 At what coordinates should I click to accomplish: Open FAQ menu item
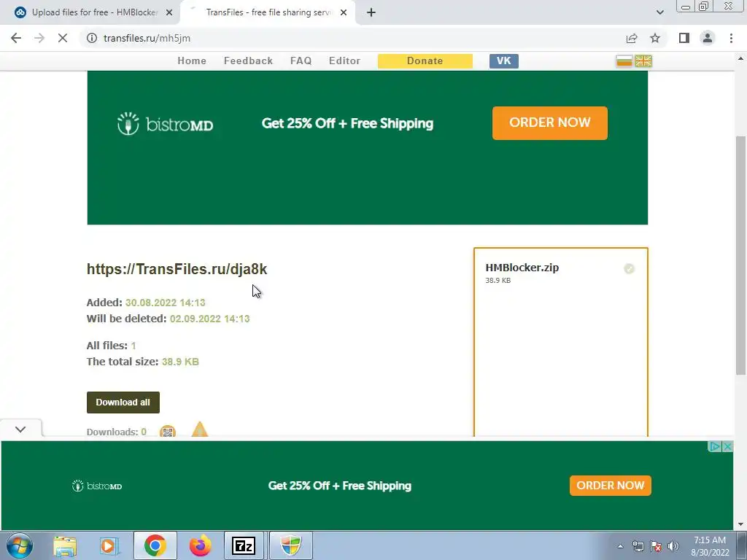point(301,61)
